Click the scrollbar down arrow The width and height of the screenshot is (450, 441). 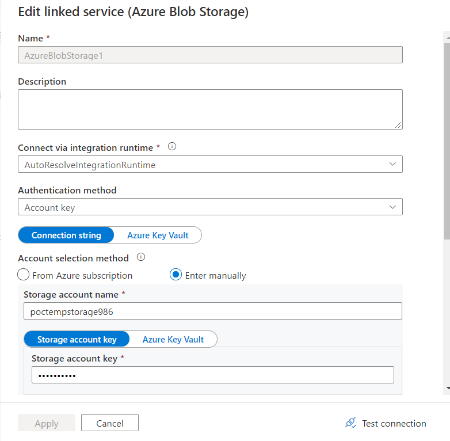(x=448, y=388)
